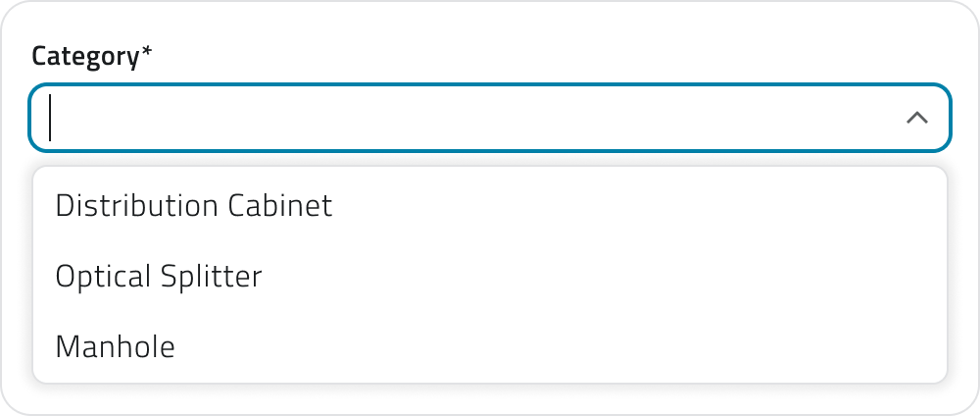Screen dimensions: 980x416
Task: Click the up-arrow chevron icon
Action: [x=916, y=119]
